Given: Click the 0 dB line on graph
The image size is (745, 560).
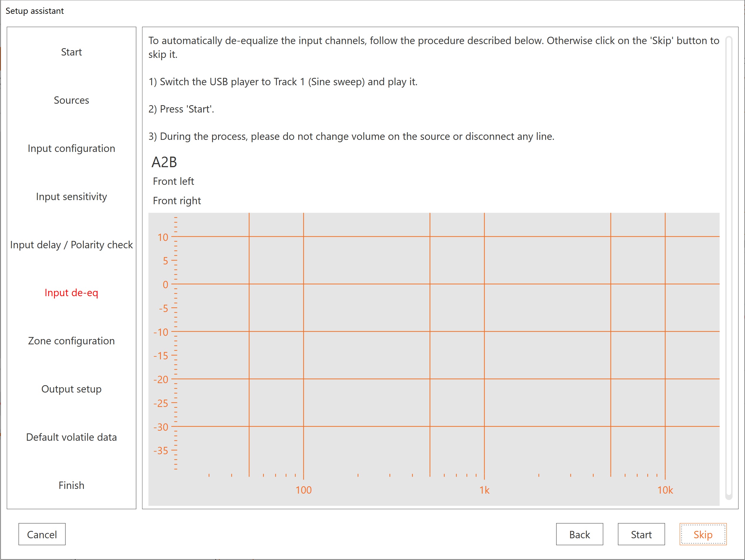Looking at the screenshot, I should pos(371,284).
